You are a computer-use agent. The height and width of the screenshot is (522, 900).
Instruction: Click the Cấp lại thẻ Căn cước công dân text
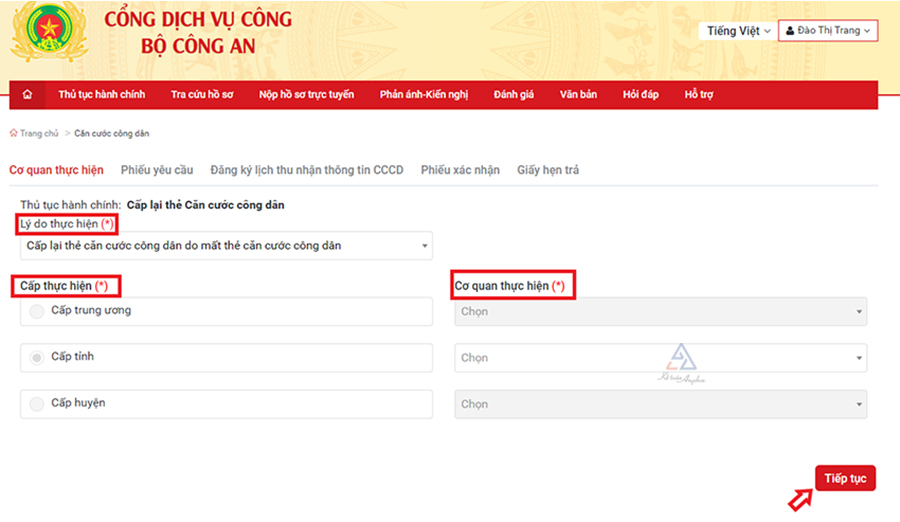[205, 205]
